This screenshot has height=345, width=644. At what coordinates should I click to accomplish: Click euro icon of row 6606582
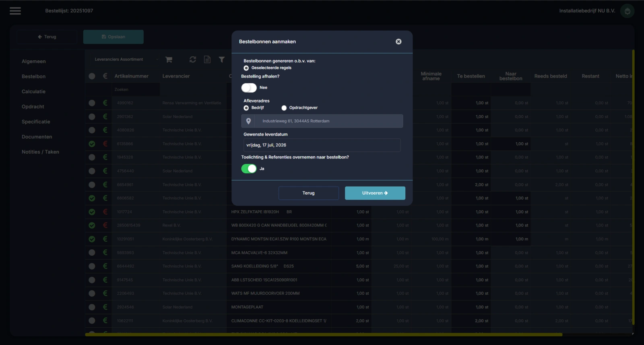pyautogui.click(x=105, y=198)
